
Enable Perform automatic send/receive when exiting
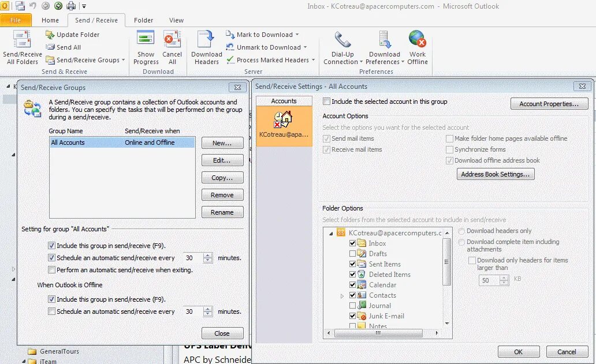(52, 270)
